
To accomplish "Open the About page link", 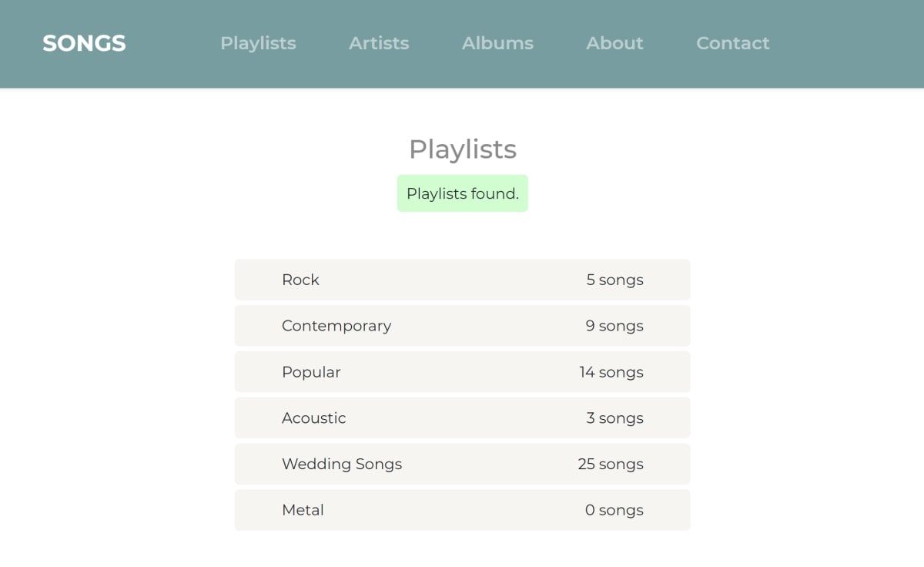I will pos(614,43).
